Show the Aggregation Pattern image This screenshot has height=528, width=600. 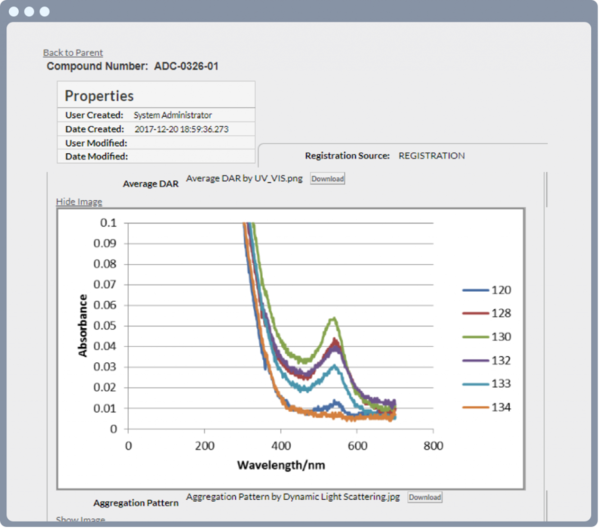click(x=80, y=520)
